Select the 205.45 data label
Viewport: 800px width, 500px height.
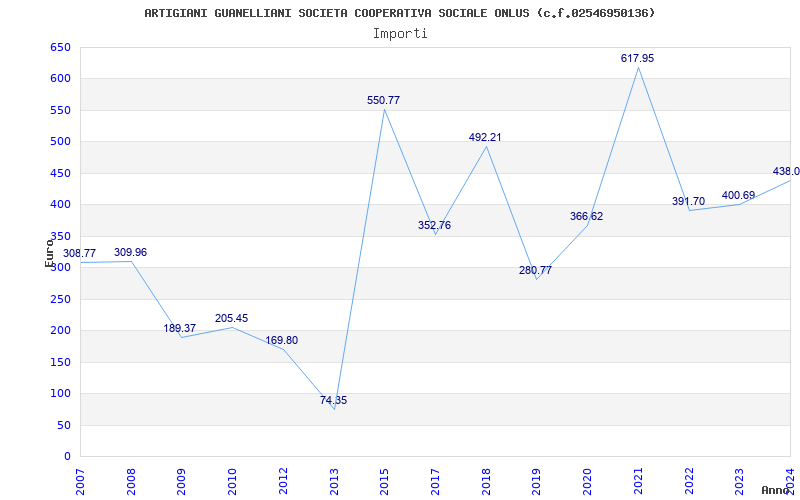tap(231, 318)
